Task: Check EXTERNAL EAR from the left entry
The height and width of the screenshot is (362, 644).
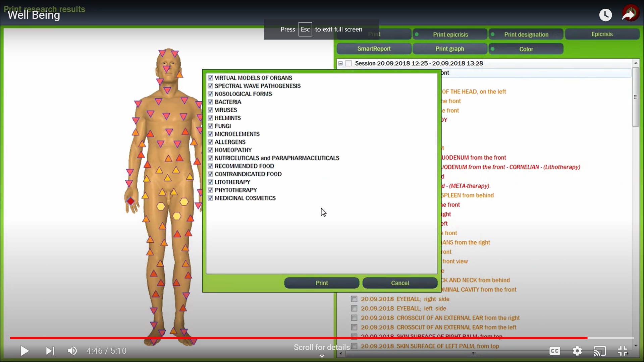Action: 354,327
